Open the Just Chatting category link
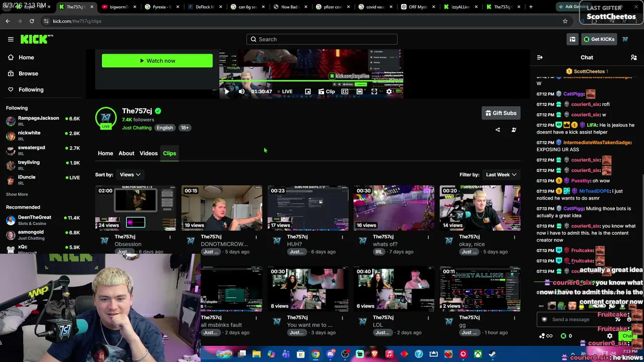The width and height of the screenshot is (644, 362). tap(136, 128)
